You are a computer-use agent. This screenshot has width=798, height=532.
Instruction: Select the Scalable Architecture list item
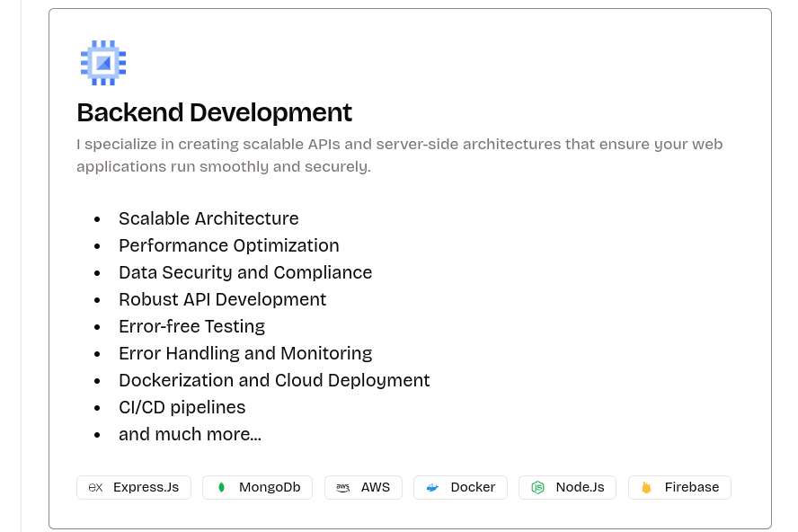208,218
